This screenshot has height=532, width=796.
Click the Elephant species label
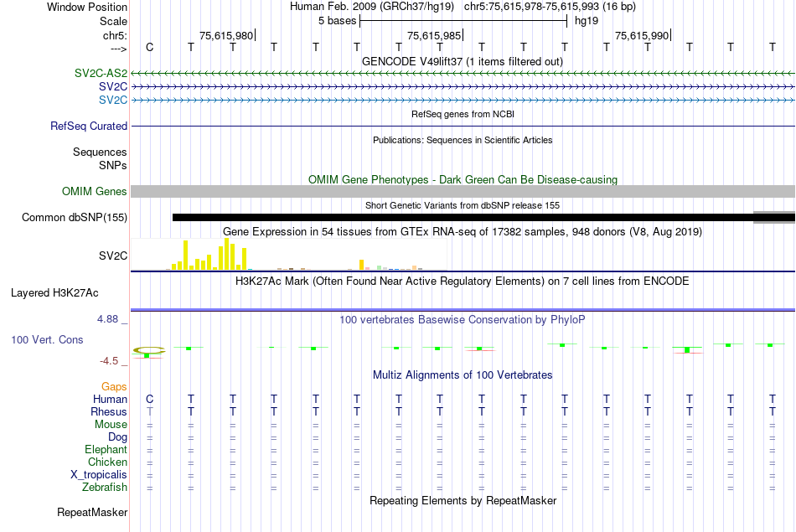[x=106, y=450]
